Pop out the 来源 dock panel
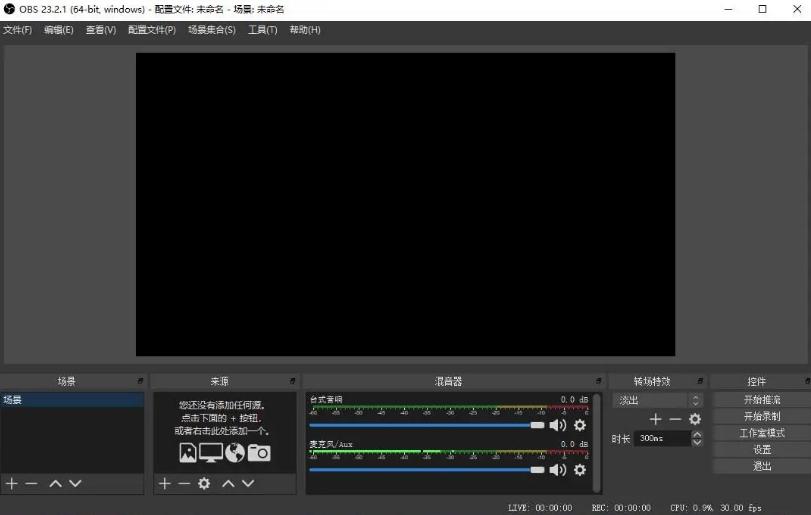811x515 pixels. pyautogui.click(x=292, y=381)
